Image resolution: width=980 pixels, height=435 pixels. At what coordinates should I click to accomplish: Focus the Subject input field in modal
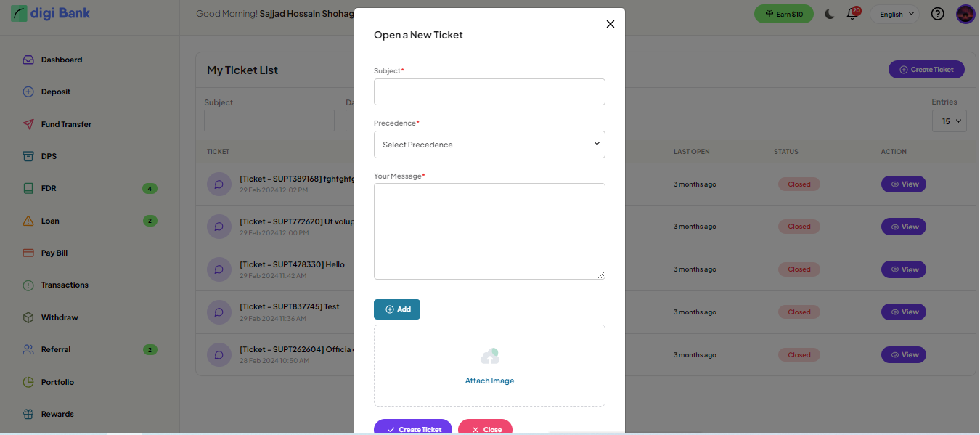point(489,92)
